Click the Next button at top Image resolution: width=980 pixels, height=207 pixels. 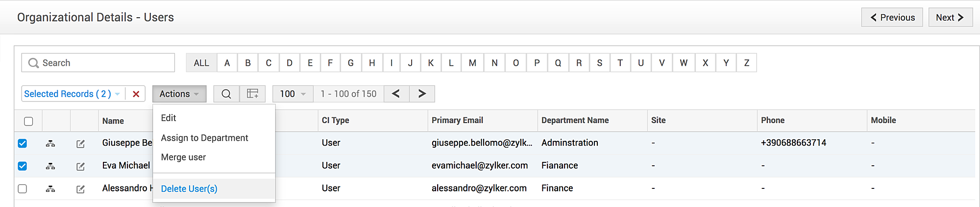950,17
